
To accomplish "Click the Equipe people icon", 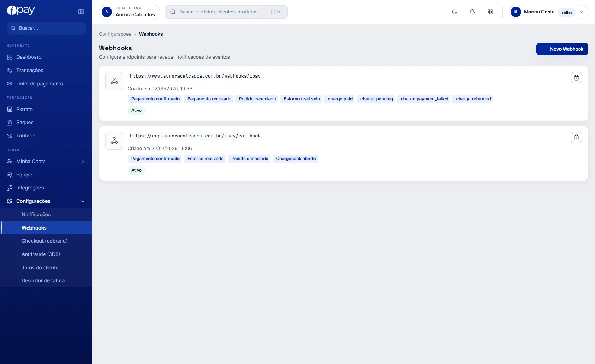I will click(10, 175).
